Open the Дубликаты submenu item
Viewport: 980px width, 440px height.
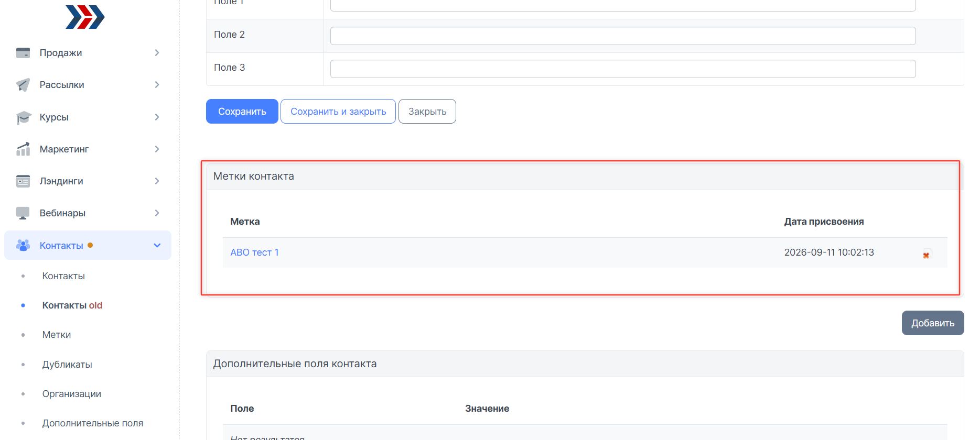click(67, 365)
